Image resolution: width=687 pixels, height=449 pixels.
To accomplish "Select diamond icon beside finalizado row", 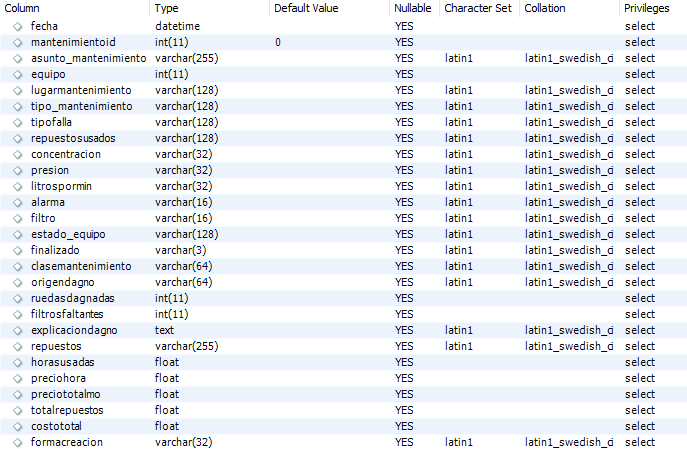I will (18, 251).
